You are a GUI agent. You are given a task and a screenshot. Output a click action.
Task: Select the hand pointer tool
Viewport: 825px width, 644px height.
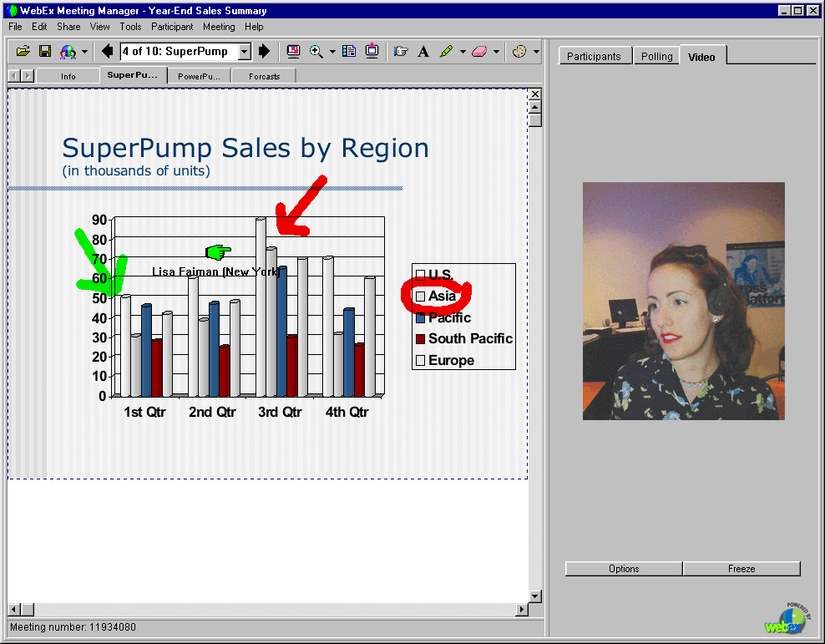[401, 51]
